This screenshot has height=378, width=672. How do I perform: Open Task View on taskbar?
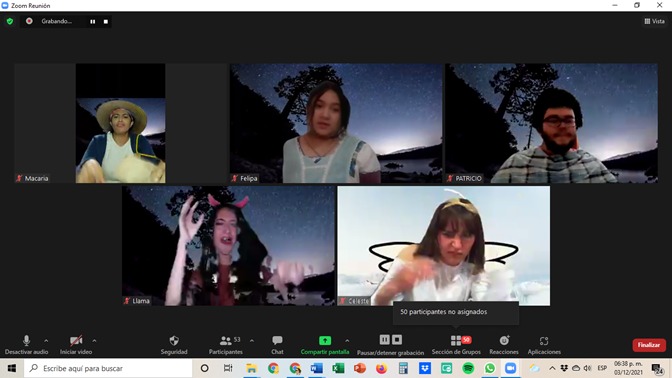pyautogui.click(x=228, y=368)
